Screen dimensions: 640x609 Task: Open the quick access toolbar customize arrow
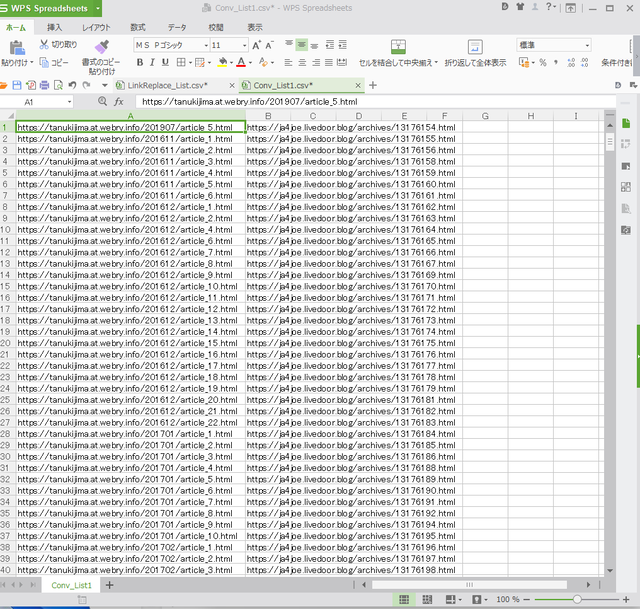coord(104,85)
